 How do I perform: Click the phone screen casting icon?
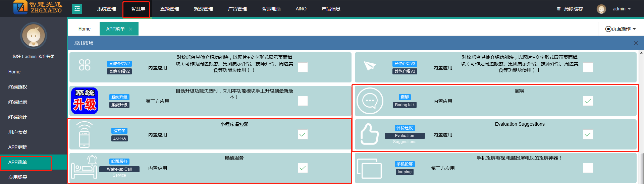369,168
